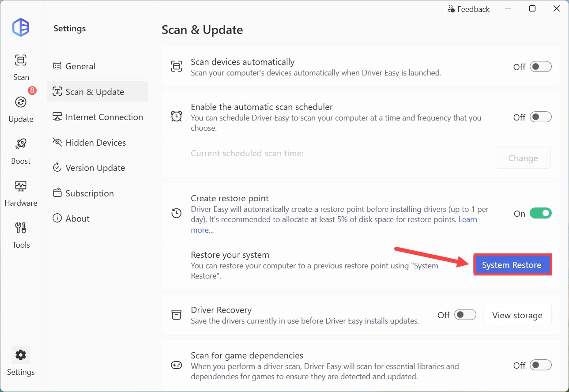Turn off Create restore point toggle
Viewport: 569px width, 392px height.
click(x=541, y=213)
